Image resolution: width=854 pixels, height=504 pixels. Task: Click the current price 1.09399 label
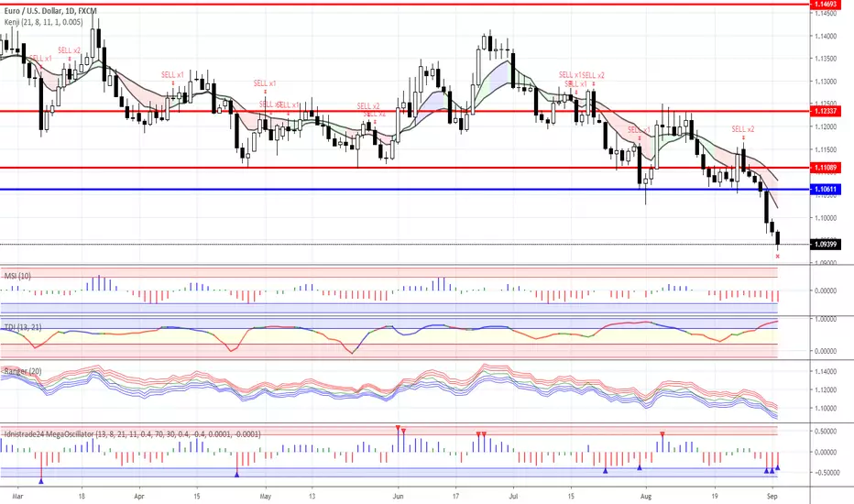coord(825,244)
